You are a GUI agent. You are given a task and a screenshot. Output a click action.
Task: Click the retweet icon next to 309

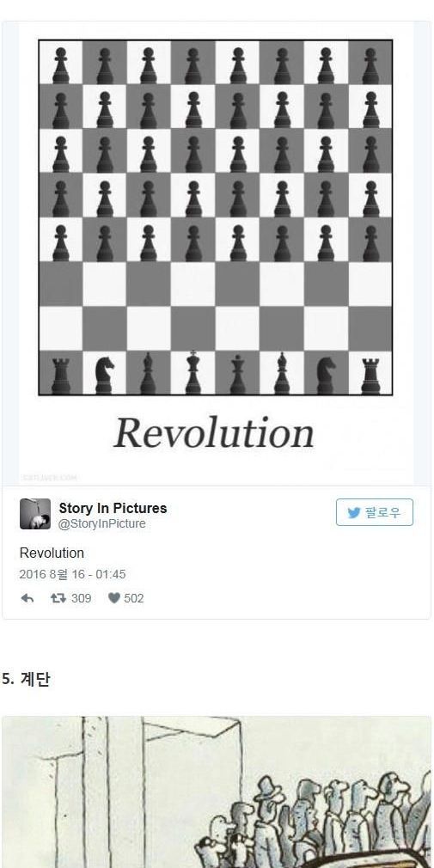[58, 598]
